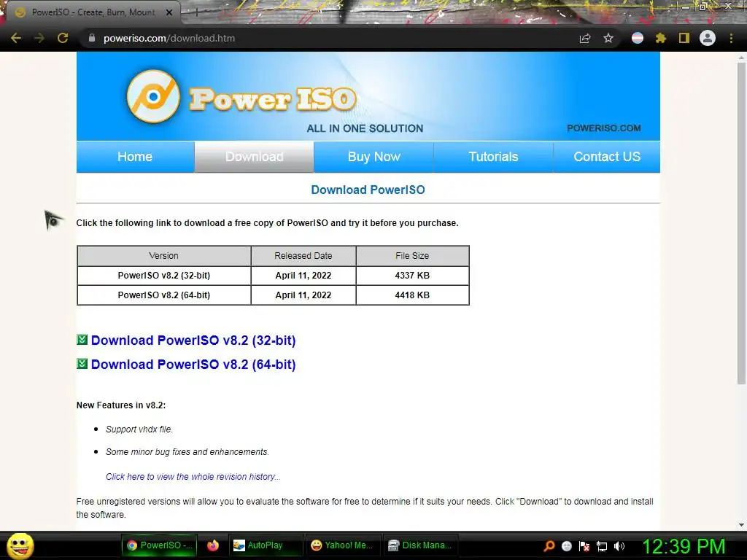Click the Download PowerISO page heading
The width and height of the screenshot is (747, 560).
coord(368,190)
